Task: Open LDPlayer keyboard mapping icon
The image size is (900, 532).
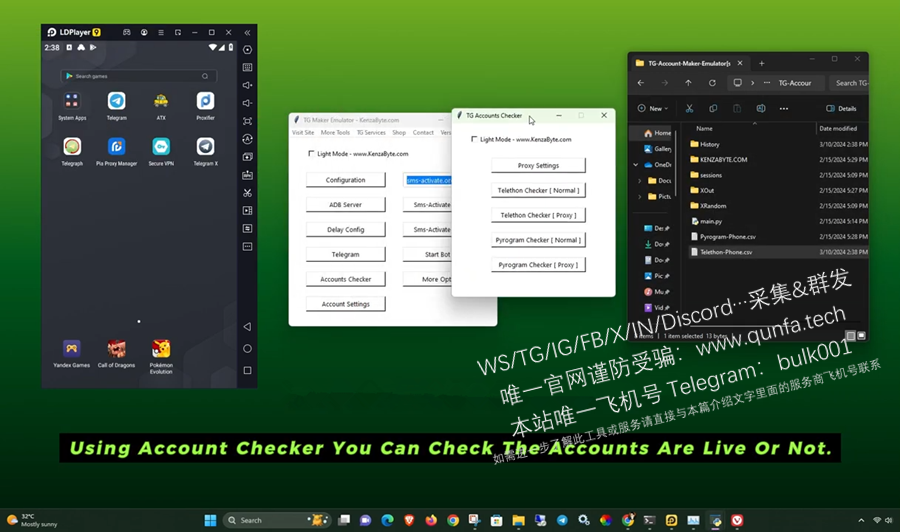Action: pyautogui.click(x=247, y=68)
